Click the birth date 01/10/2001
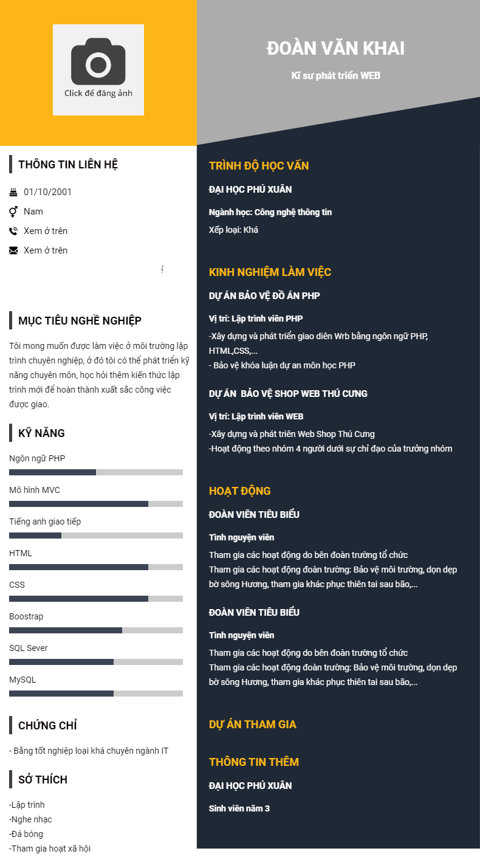This screenshot has width=480, height=868. click(47, 192)
